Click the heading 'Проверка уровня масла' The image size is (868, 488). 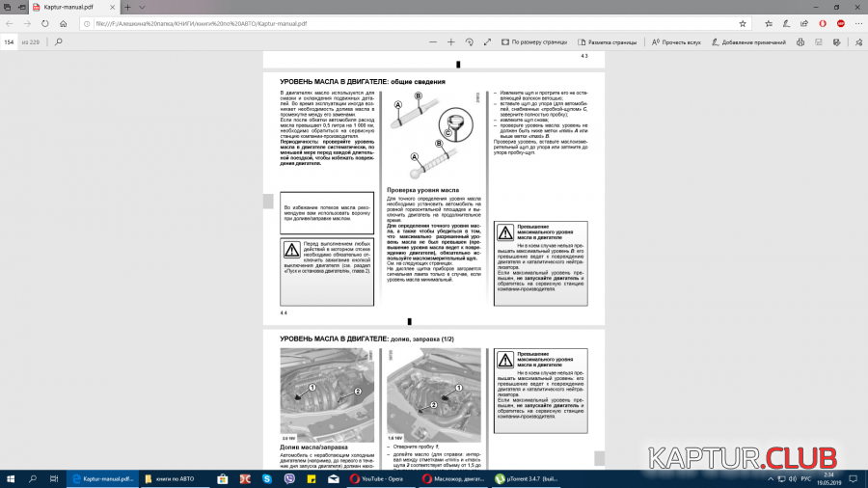pos(423,190)
